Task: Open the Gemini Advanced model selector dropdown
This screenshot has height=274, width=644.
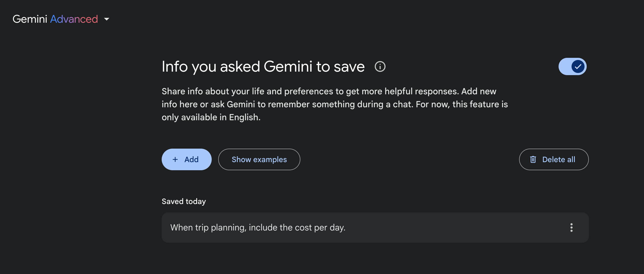Action: click(x=107, y=19)
